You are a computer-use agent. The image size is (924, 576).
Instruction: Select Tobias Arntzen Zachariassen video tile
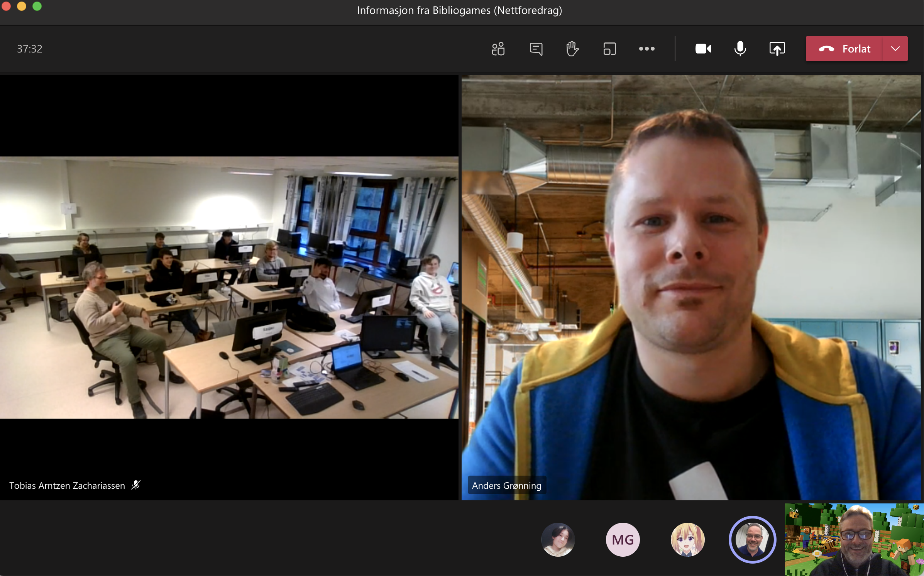click(229, 287)
